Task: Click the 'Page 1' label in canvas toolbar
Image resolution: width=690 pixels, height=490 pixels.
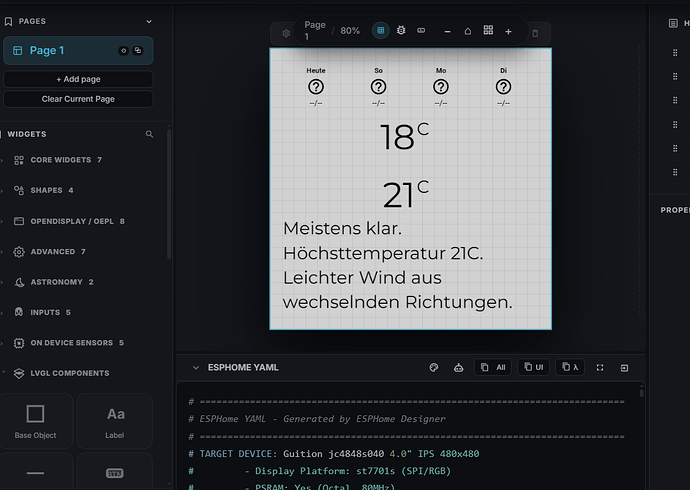Action: point(315,31)
